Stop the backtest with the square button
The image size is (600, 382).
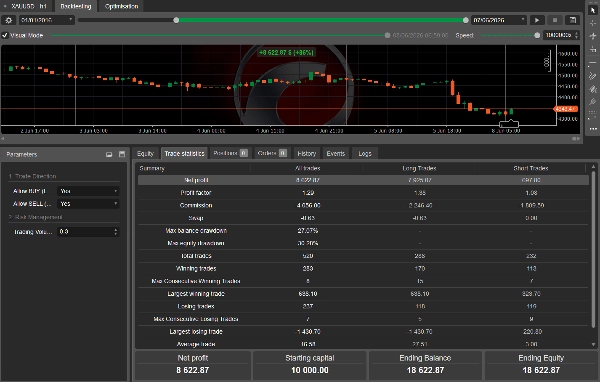pos(555,20)
